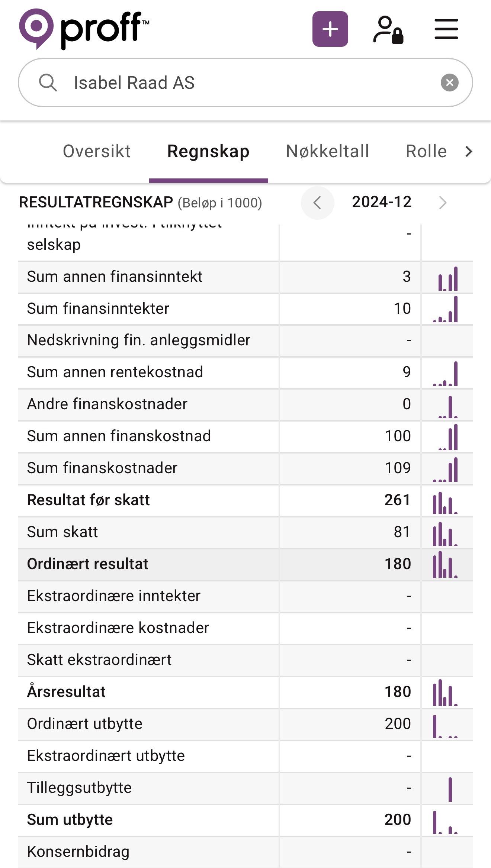Open the Ordinært utbytte bar chart
The width and height of the screenshot is (491, 868).
445,726
